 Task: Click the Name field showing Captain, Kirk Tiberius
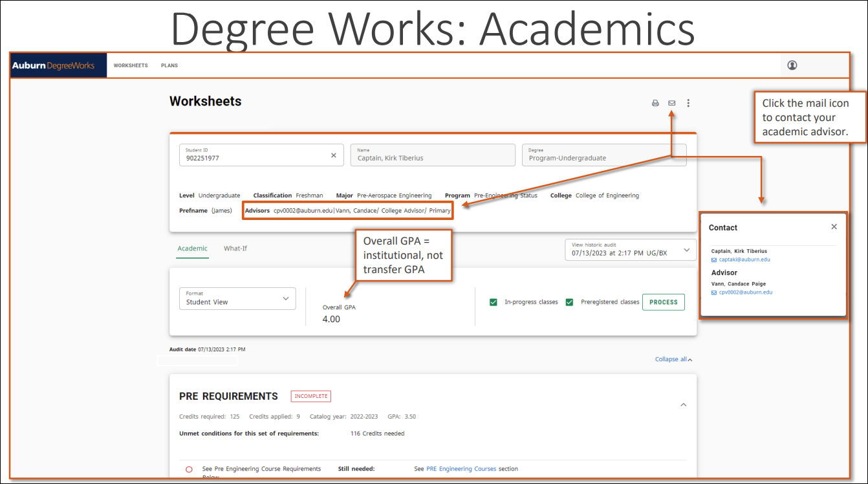(x=433, y=155)
